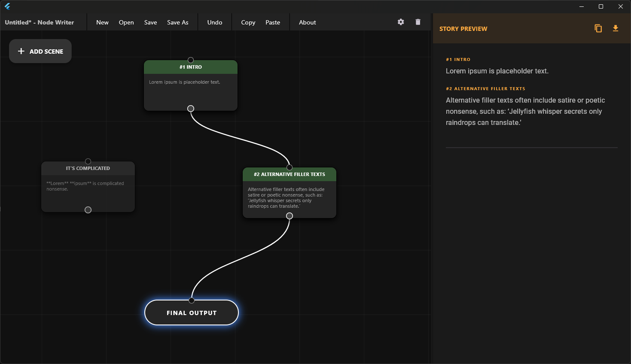
Task: Select the #1 Intro node header
Action: coord(191,67)
